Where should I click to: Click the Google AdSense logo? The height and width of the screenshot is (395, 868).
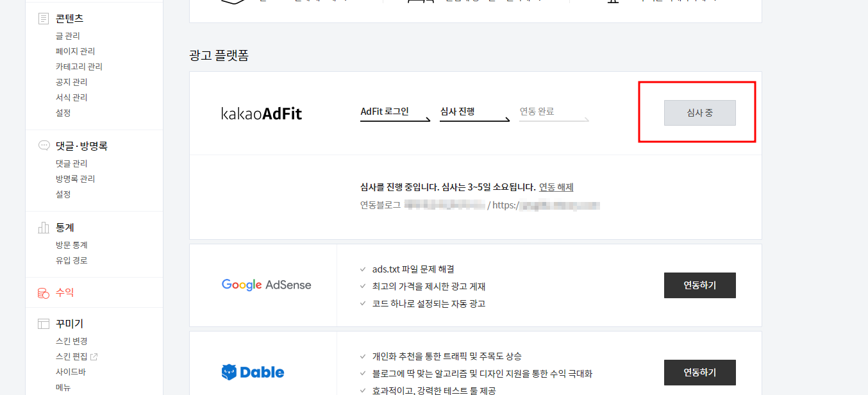click(x=266, y=285)
